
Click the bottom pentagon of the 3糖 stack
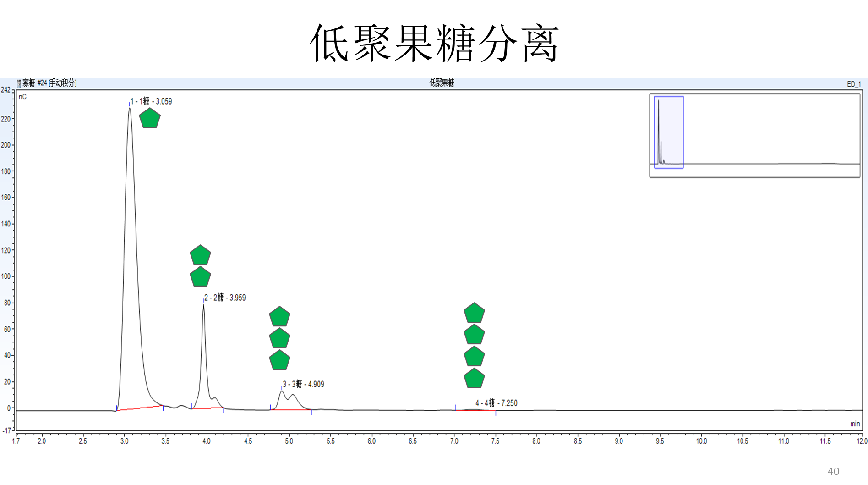(279, 360)
